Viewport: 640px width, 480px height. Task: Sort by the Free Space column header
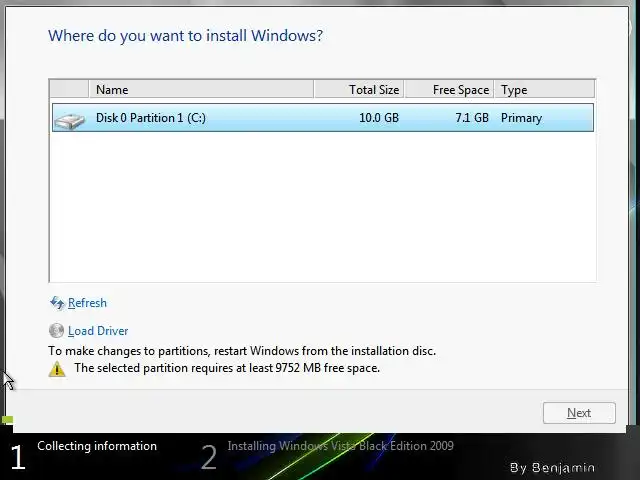coord(450,89)
